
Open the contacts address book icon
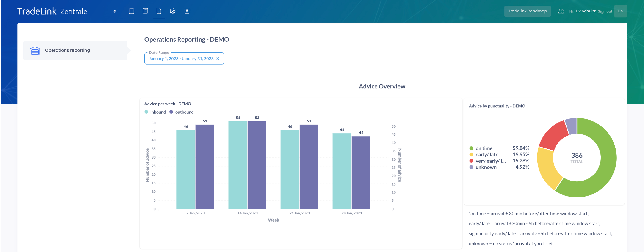point(187,11)
